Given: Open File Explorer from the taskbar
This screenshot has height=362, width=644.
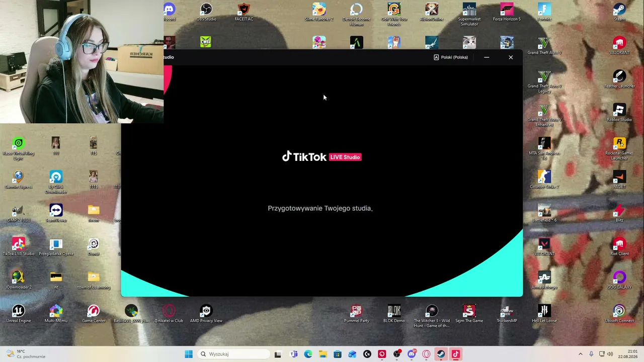Looking at the screenshot, I should [323, 354].
